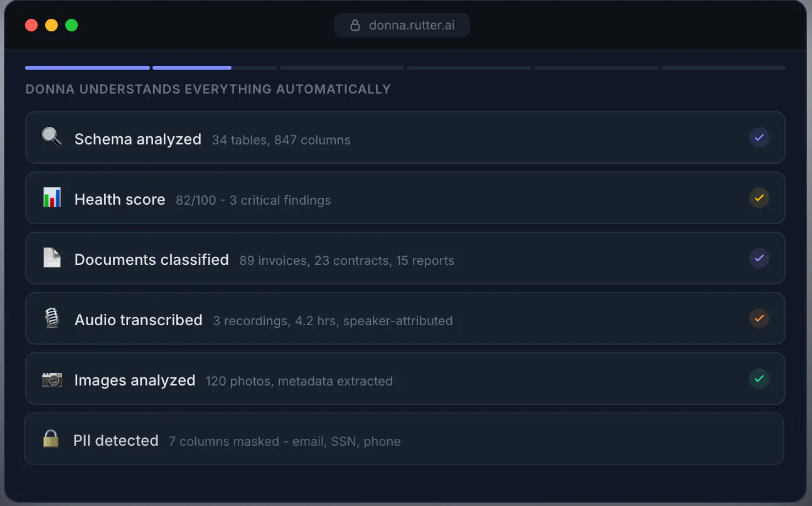
Task: Click the magnifying glass Schema analyzed icon
Action: [51, 137]
